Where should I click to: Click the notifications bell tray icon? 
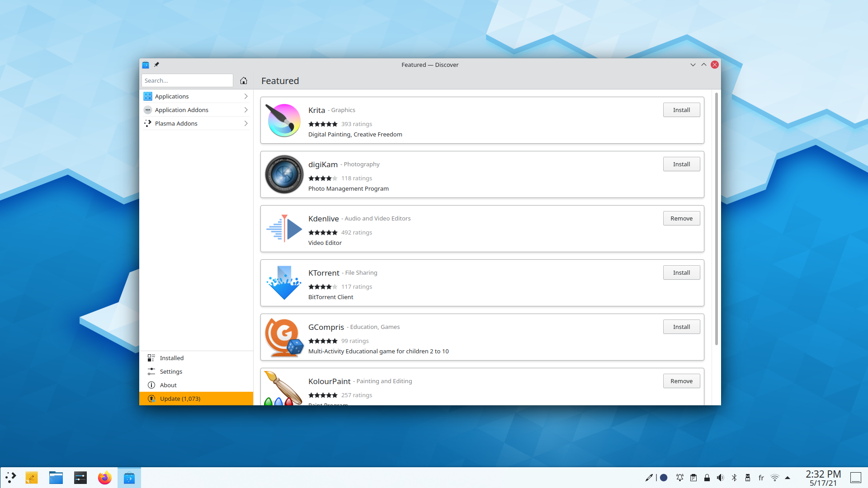[x=680, y=478]
